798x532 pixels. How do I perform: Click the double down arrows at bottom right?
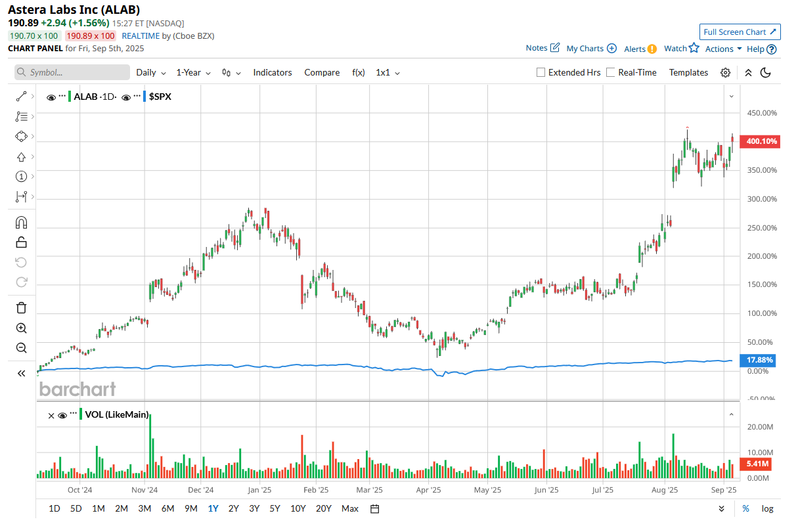722,509
